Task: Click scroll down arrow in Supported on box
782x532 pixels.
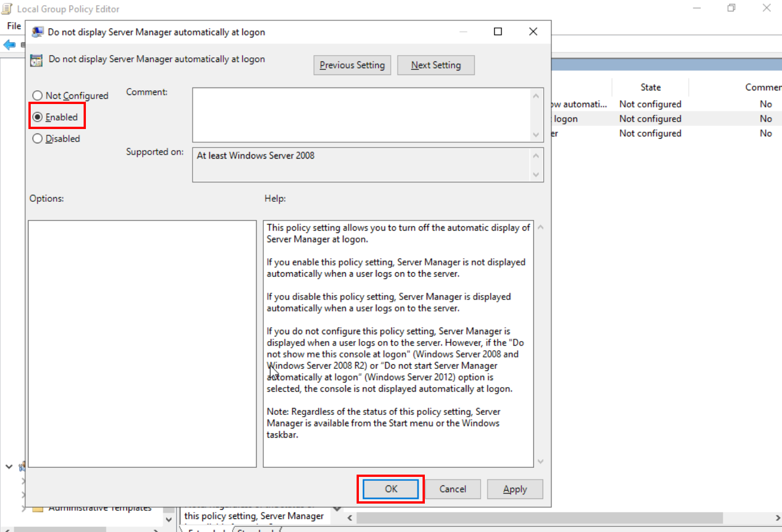Action: [x=536, y=174]
